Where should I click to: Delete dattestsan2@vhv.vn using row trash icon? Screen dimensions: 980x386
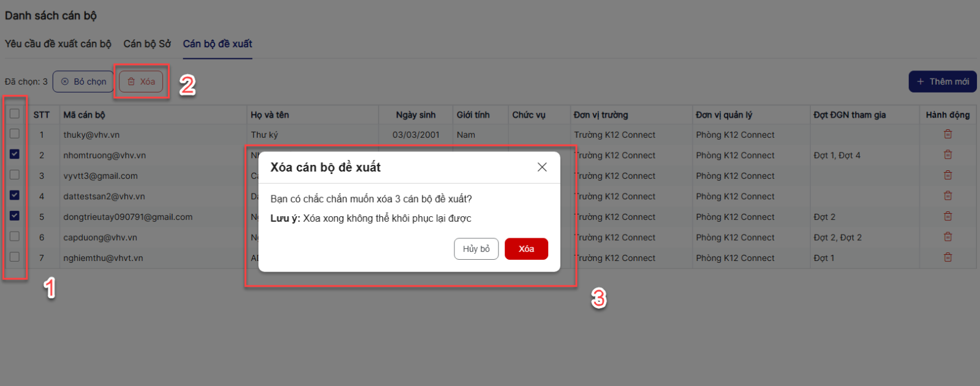coord(948,196)
